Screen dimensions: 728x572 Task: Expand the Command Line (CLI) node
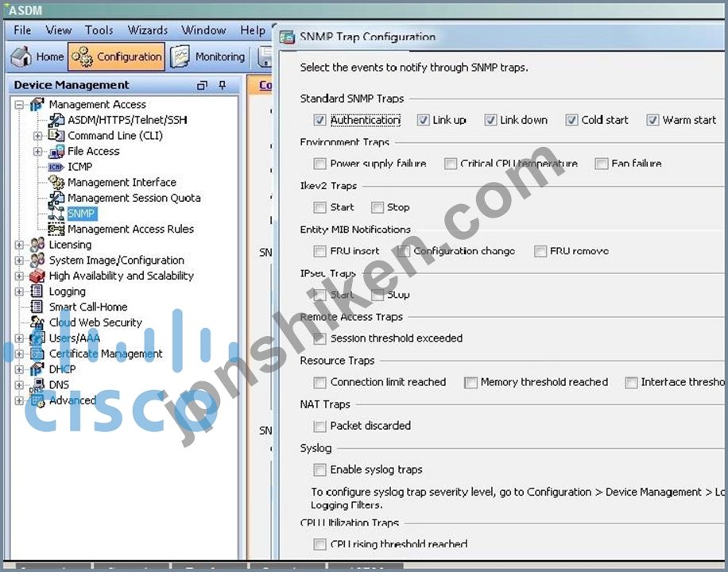[x=37, y=136]
